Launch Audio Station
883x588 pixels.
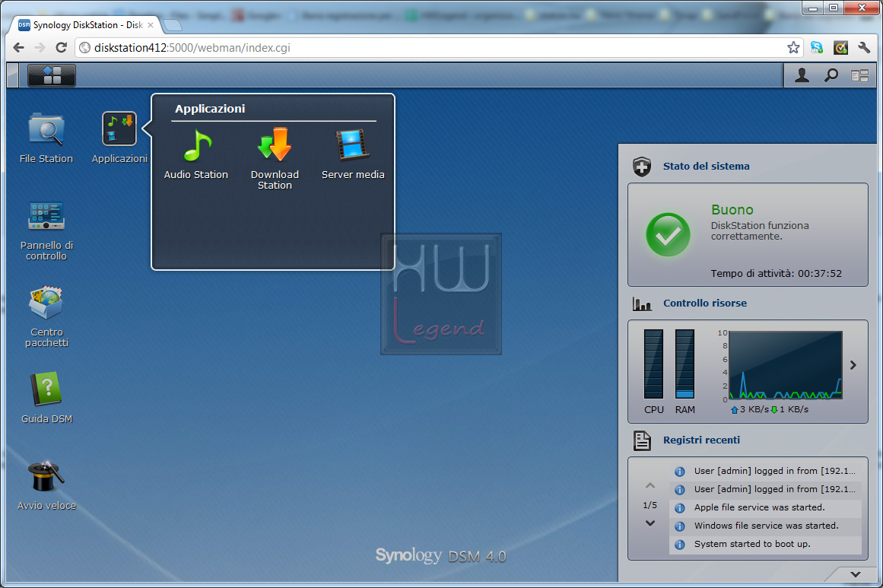(x=196, y=154)
